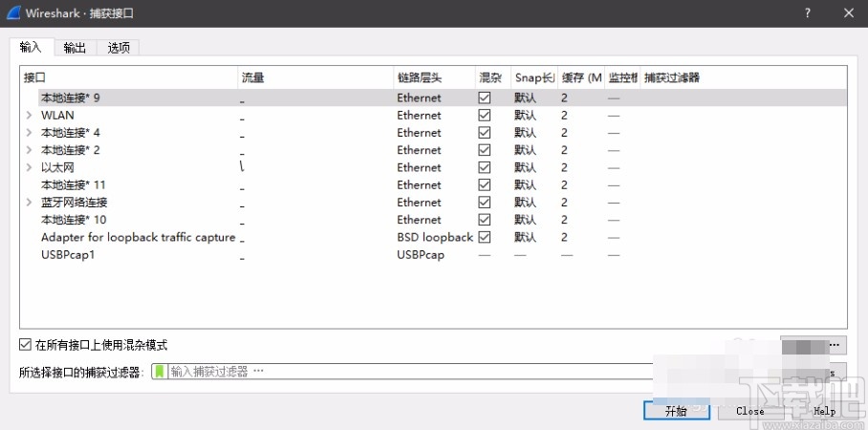
Task: Expand the 蓝牙网络连接 interface row
Action: click(30, 203)
